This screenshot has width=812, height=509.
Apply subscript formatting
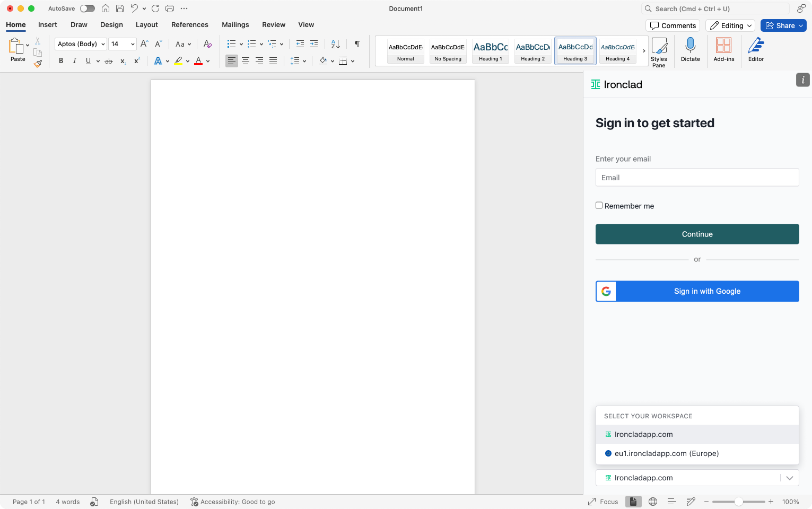(x=123, y=61)
